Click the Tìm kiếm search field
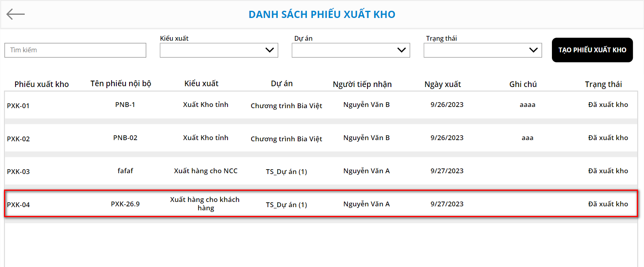 75,50
